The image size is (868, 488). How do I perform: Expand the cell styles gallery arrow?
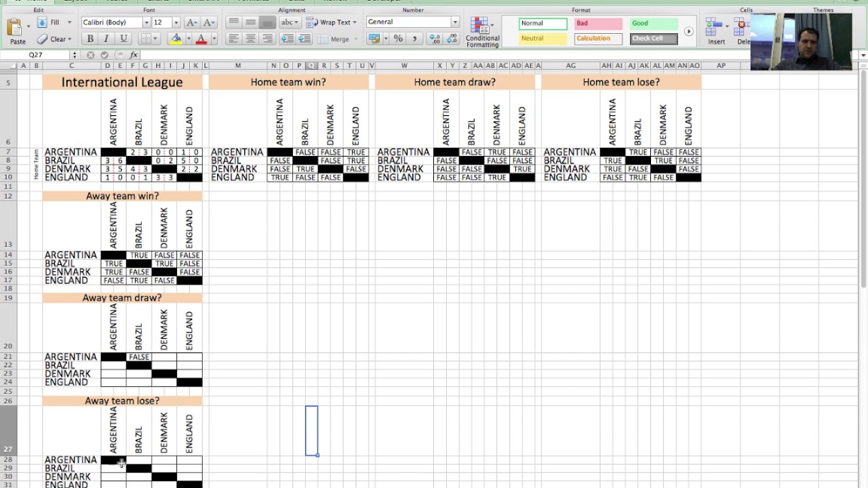(x=688, y=31)
